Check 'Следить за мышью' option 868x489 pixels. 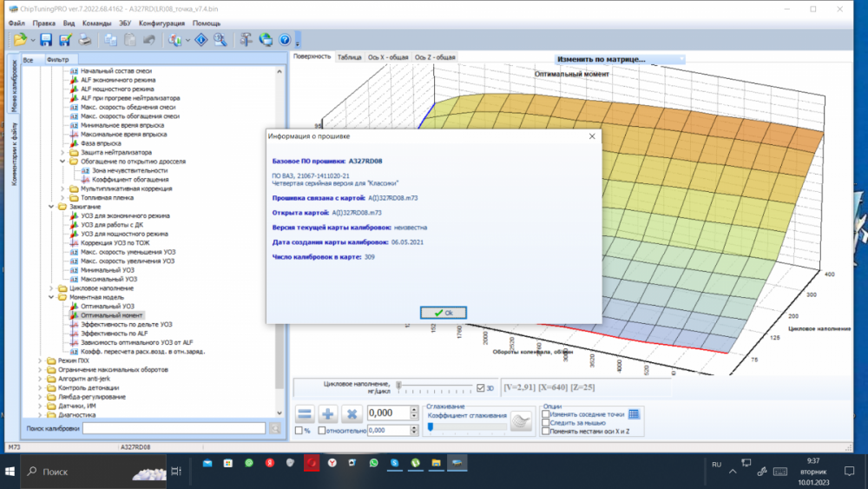(x=545, y=423)
